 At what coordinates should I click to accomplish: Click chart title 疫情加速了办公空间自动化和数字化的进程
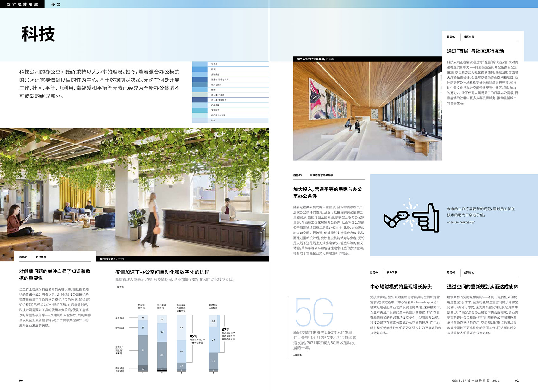click(x=162, y=272)
